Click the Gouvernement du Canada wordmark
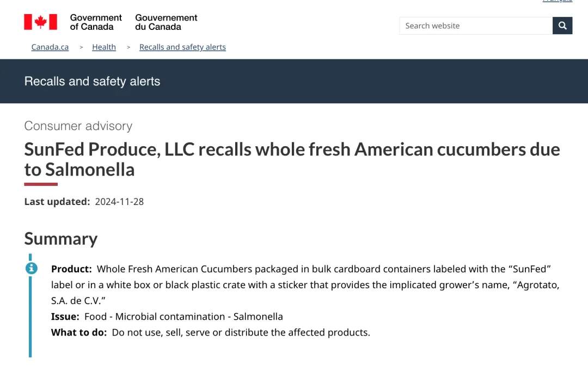 click(166, 22)
